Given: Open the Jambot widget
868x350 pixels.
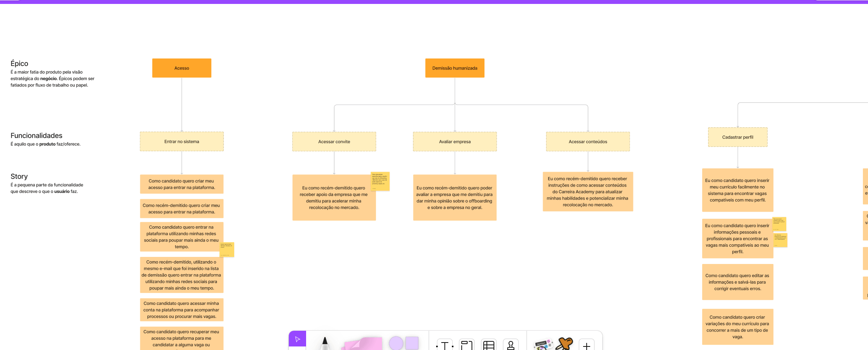Looking at the screenshot, I should pyautogui.click(x=543, y=345).
